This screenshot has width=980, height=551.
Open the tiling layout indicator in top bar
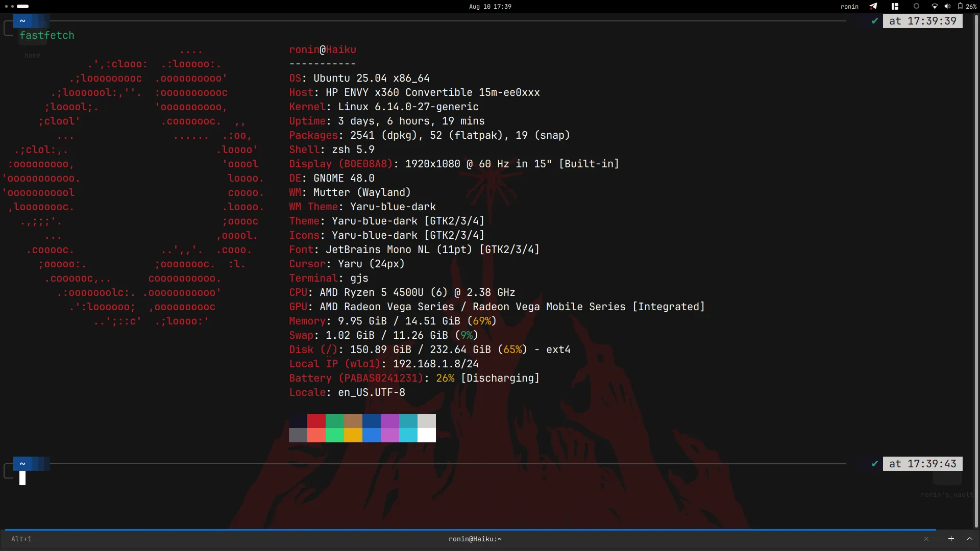click(x=895, y=6)
